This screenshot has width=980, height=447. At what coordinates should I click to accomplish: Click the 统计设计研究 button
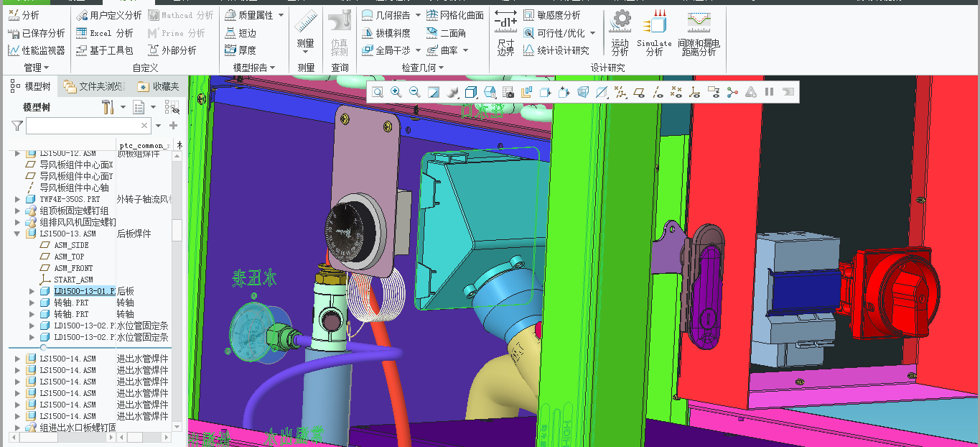(556, 50)
